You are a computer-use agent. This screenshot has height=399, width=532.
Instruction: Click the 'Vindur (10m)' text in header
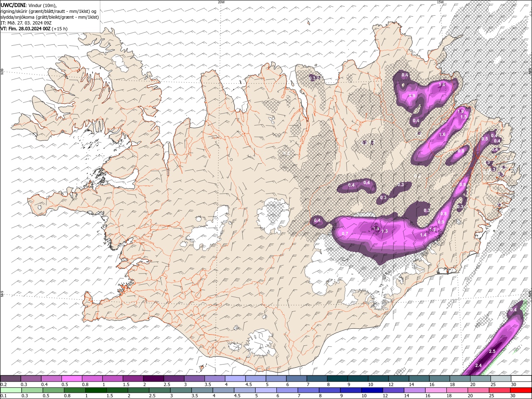[x=42, y=5]
